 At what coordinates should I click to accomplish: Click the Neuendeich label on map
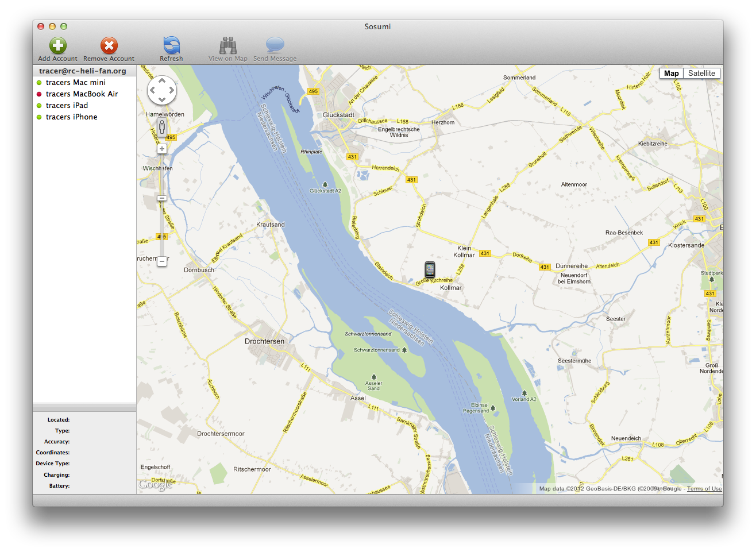(x=626, y=438)
